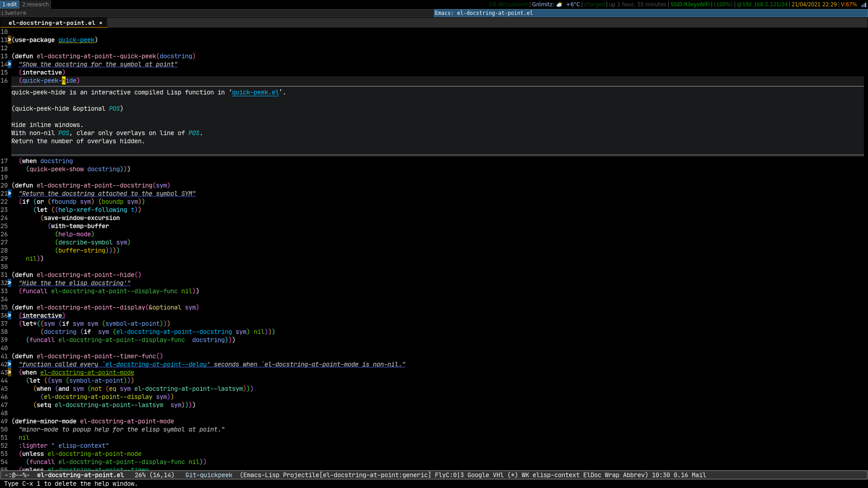Click the flycheck info marker on line 14
This screenshot has width=868, height=488.
click(9, 65)
